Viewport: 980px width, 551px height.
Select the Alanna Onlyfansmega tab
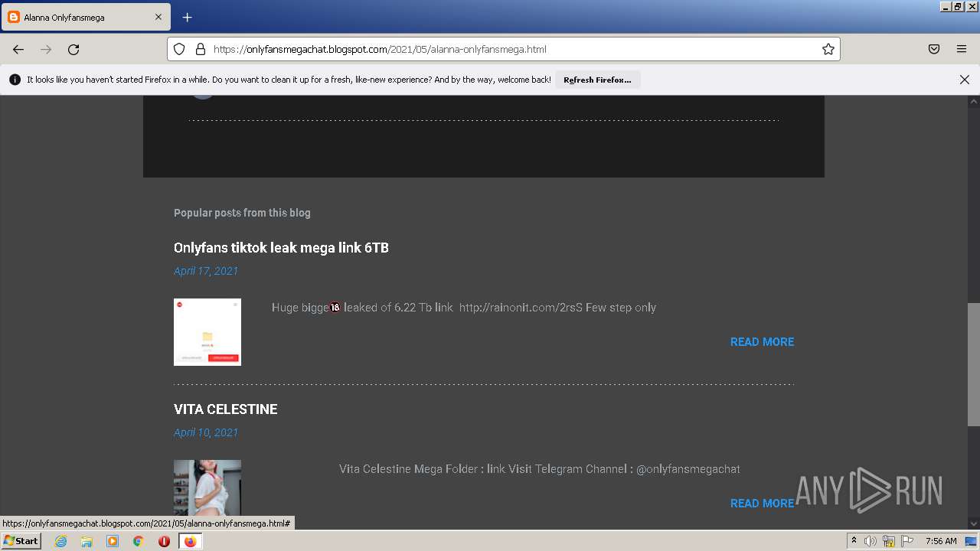(85, 17)
